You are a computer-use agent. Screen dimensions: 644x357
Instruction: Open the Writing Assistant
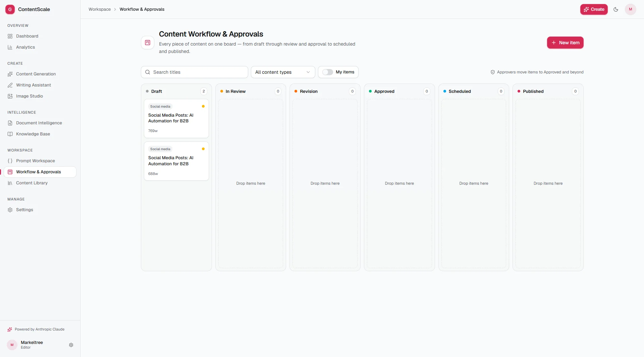tap(40, 85)
